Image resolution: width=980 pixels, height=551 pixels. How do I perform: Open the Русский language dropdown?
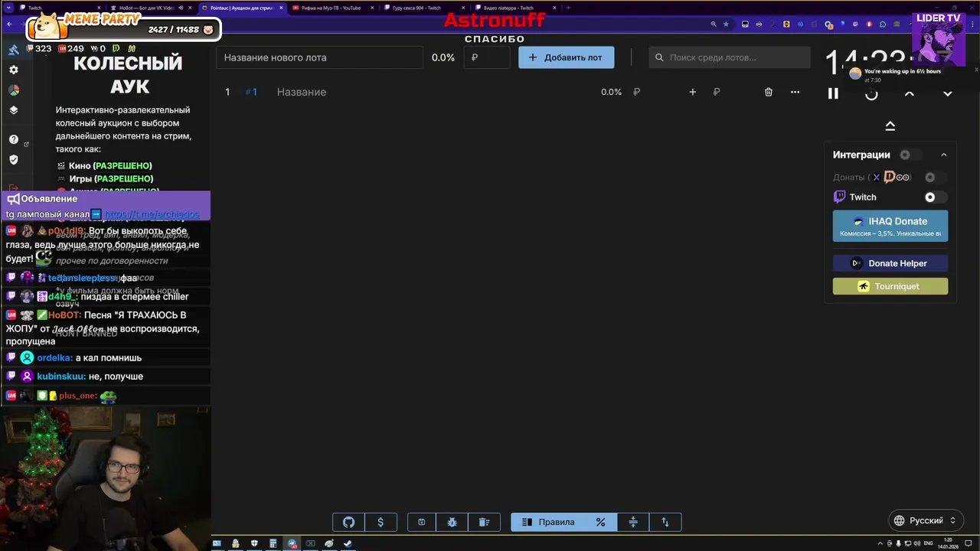925,520
